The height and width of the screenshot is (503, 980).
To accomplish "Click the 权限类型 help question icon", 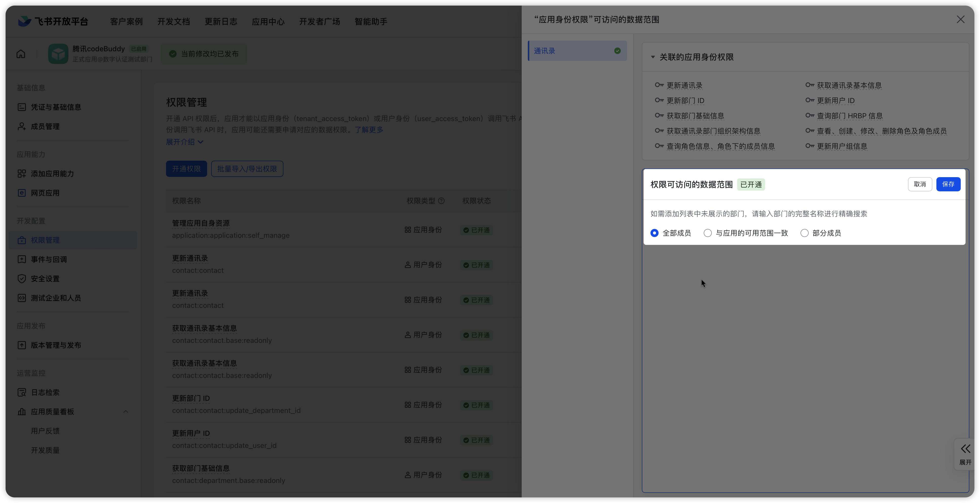I will tap(441, 201).
